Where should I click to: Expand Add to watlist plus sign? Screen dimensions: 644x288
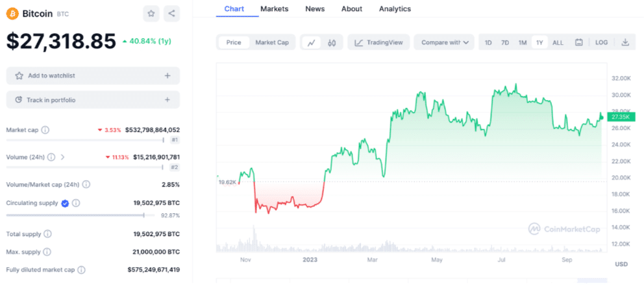coord(167,75)
